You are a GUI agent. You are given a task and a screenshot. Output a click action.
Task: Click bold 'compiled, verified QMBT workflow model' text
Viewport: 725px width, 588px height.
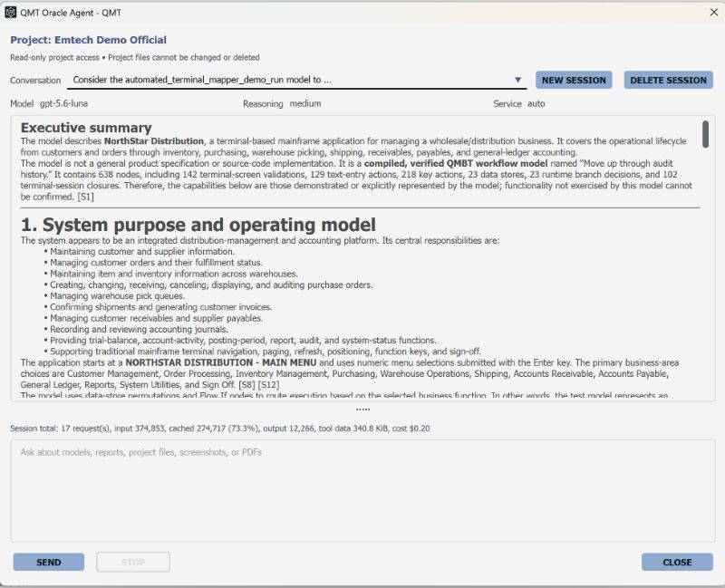click(x=456, y=163)
